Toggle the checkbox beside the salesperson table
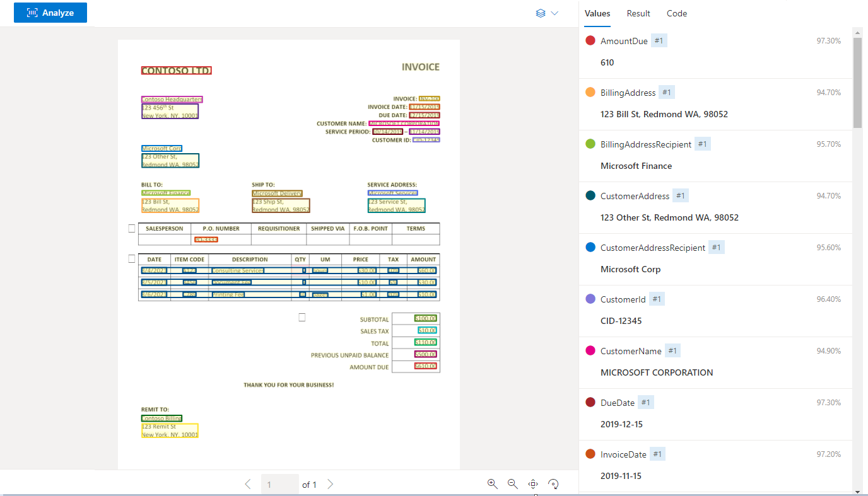 pyautogui.click(x=131, y=228)
